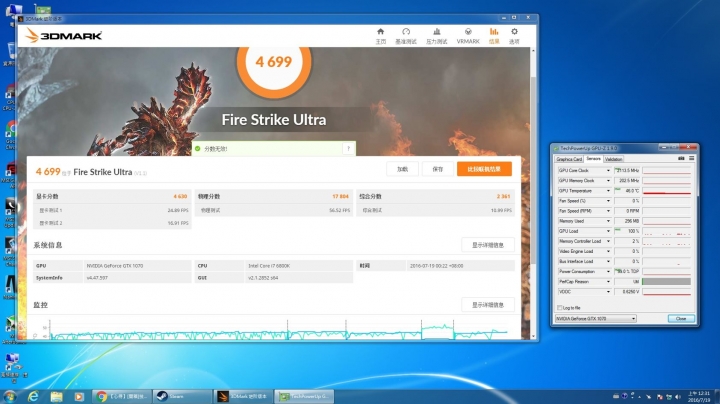Expand the GPU Memory Clock sensor dropdown
This screenshot has height=404, width=720.
pos(608,180)
